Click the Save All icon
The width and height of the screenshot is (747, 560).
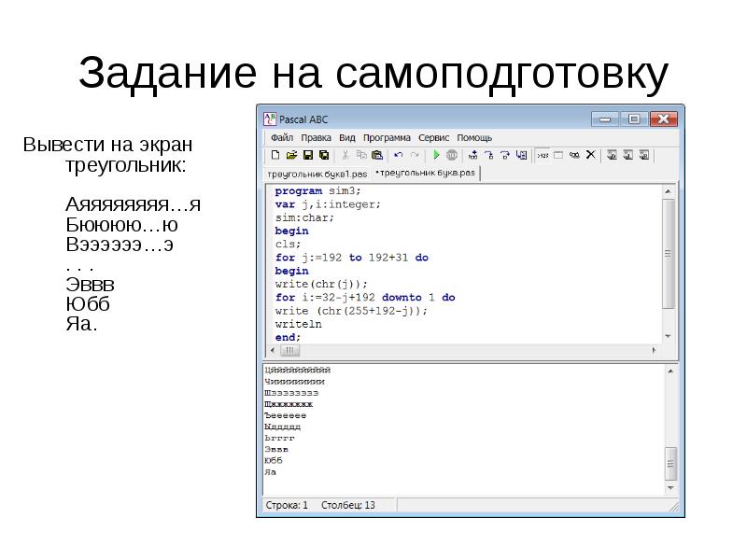[323, 155]
